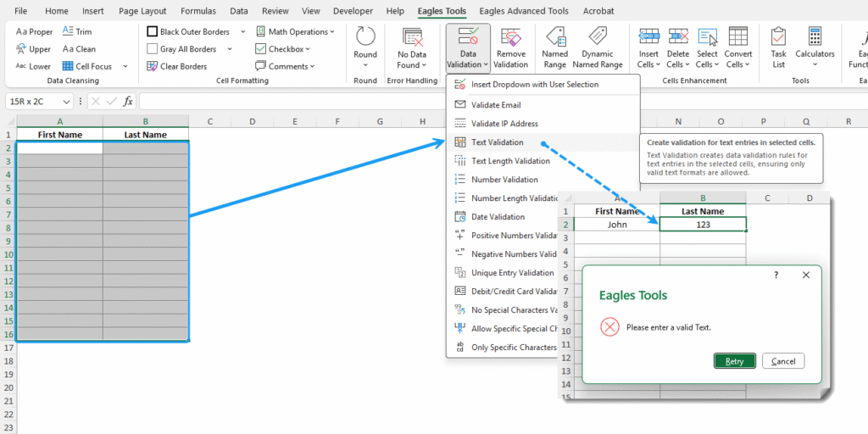This screenshot has width=868, height=434.
Task: Click the Delete Cells icon
Action: tap(678, 36)
